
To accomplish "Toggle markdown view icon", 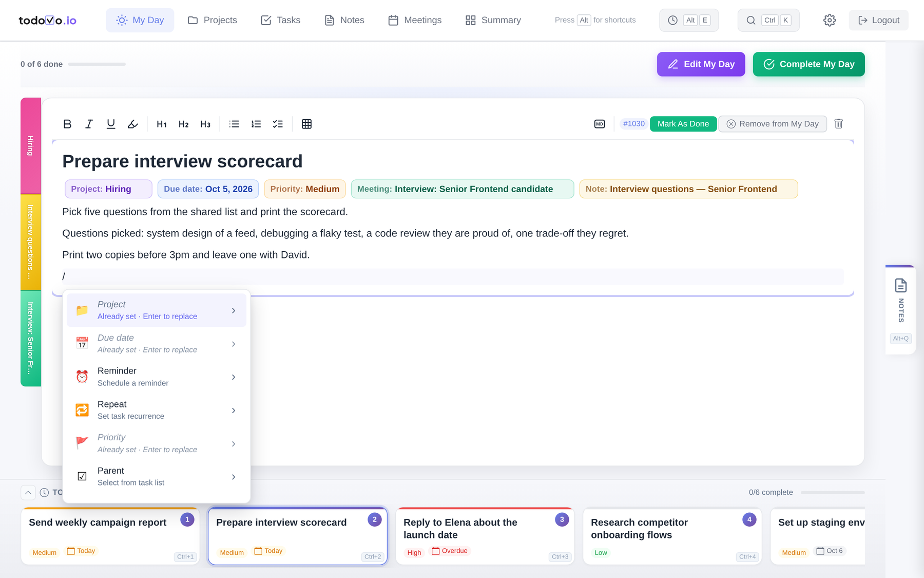I will coord(600,124).
